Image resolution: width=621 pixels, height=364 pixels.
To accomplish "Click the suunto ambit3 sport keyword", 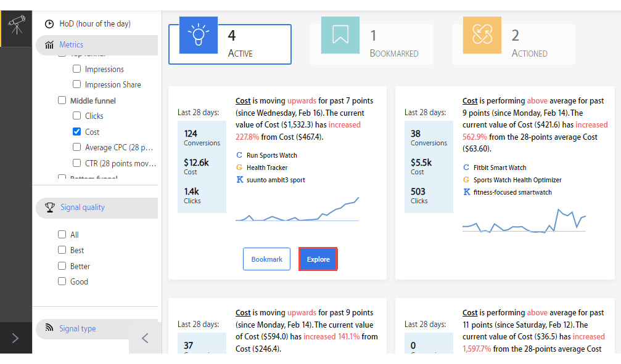I will (x=276, y=180).
